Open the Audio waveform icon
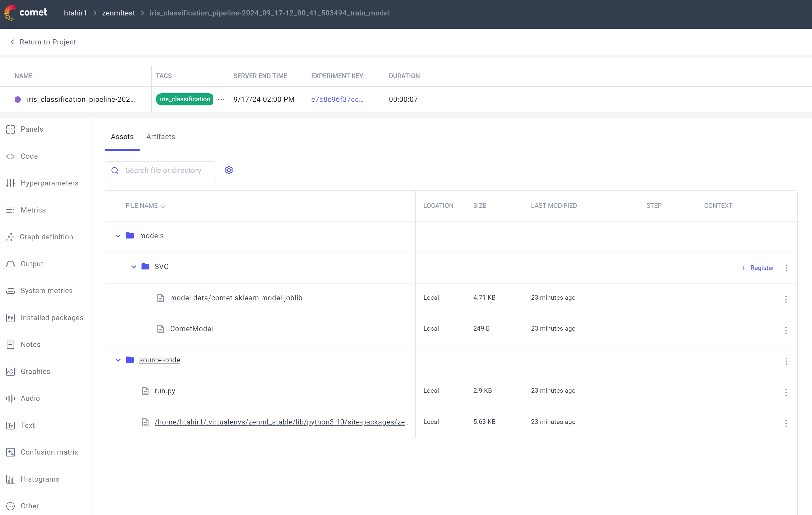The height and width of the screenshot is (515, 812). [10, 398]
